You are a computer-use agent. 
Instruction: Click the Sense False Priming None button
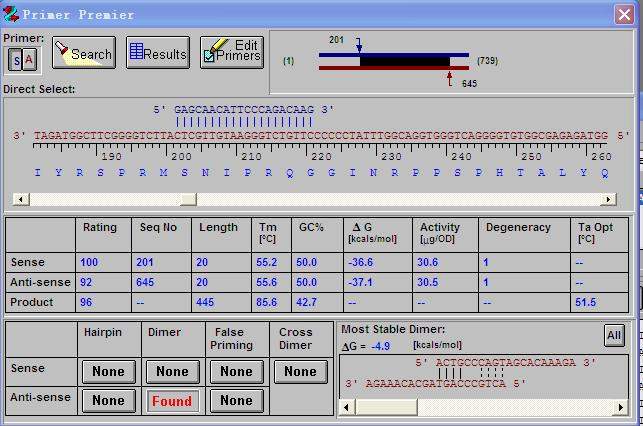(237, 371)
